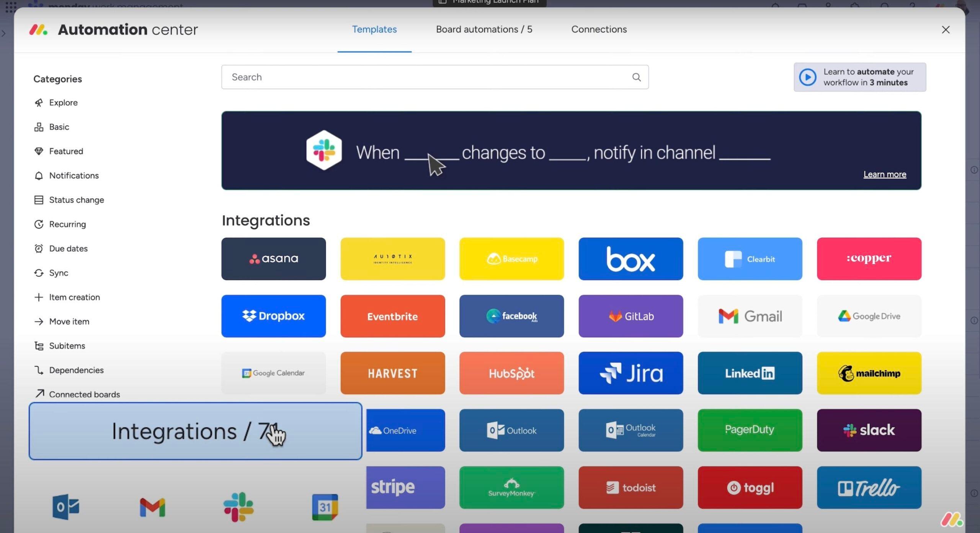Click the Gmail icon at bottom left

(152, 507)
